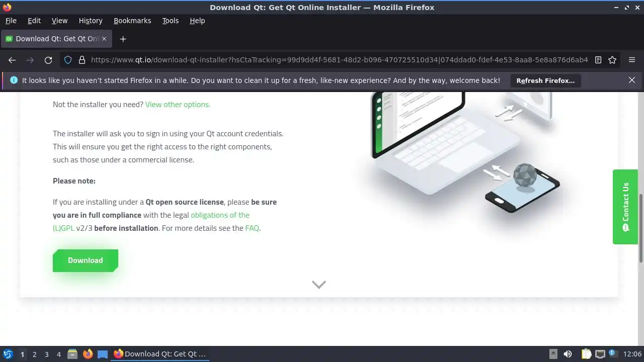Switch to workspace 1
Image resolution: width=644 pixels, height=362 pixels.
coord(22,354)
